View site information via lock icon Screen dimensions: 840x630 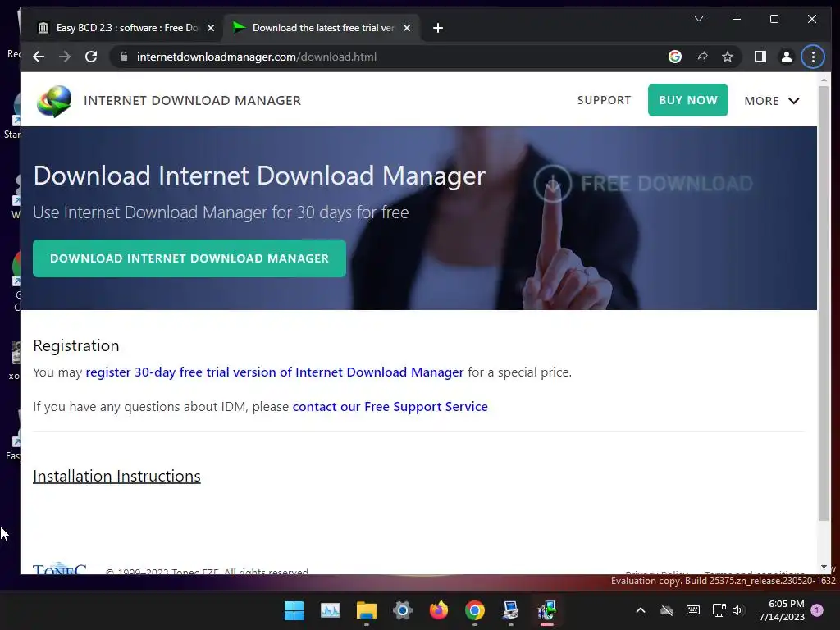click(x=124, y=57)
